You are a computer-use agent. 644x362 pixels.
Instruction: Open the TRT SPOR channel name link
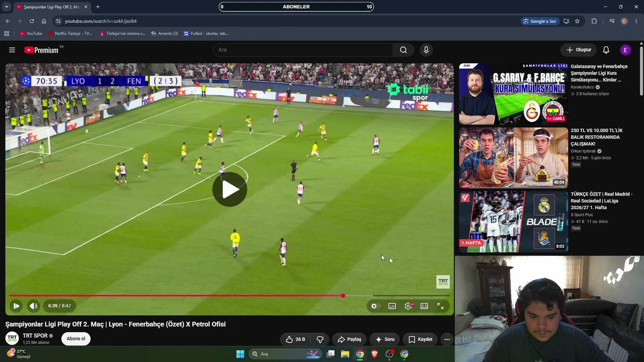click(x=35, y=336)
